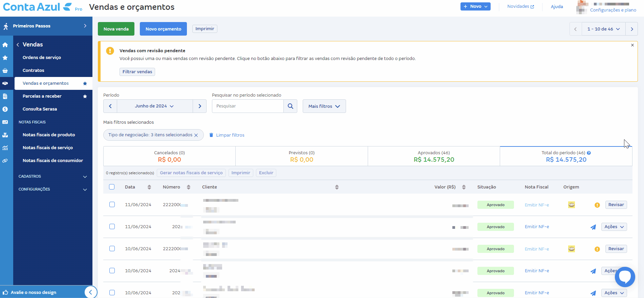The width and height of the screenshot is (644, 298).
Task: Click warning icon in first 11/06/2024 row
Action: click(x=597, y=205)
